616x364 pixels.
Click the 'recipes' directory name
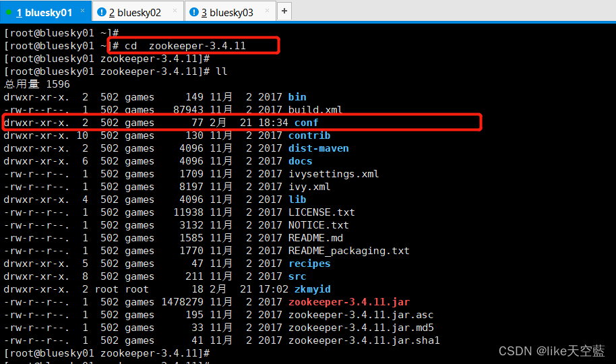pos(309,264)
